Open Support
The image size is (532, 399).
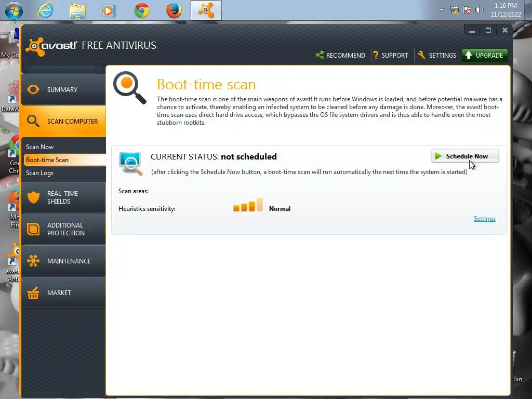point(391,55)
